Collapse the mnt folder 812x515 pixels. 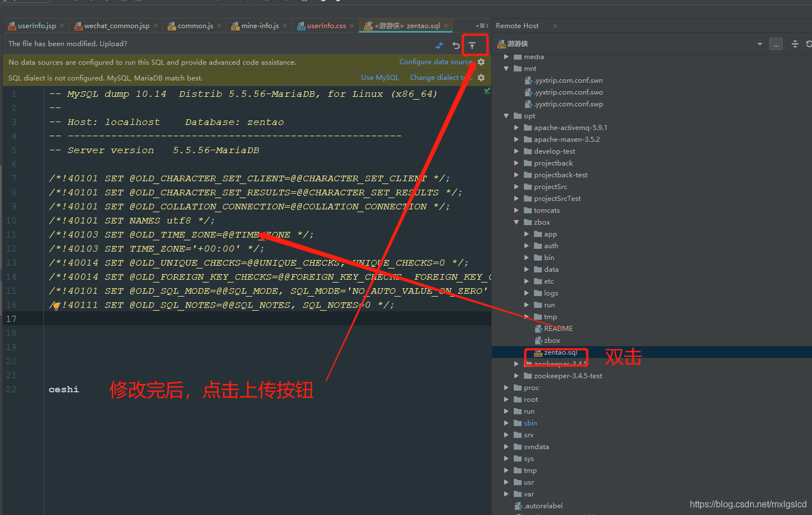point(506,69)
